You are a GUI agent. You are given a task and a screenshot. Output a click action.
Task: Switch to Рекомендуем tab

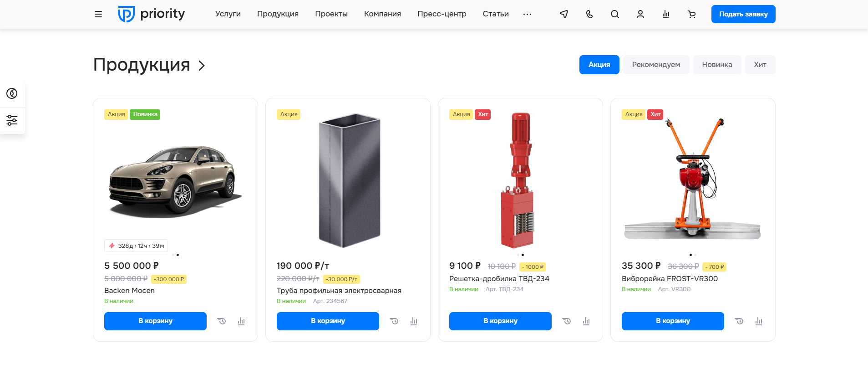(656, 65)
